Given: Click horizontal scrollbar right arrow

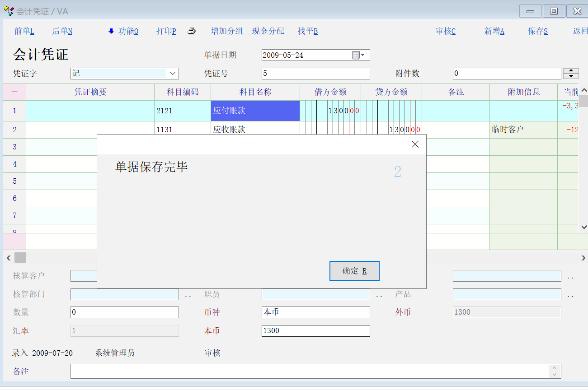Looking at the screenshot, I should (x=583, y=258).
